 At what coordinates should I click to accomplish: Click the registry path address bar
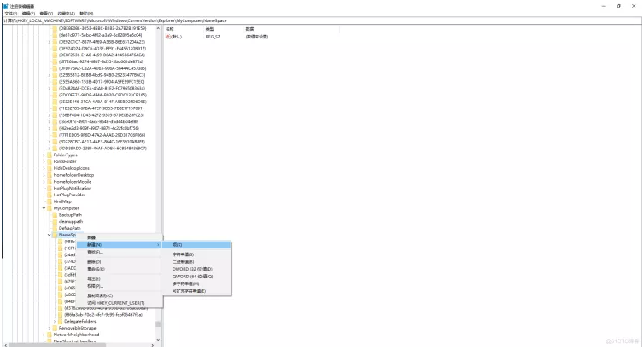click(322, 20)
